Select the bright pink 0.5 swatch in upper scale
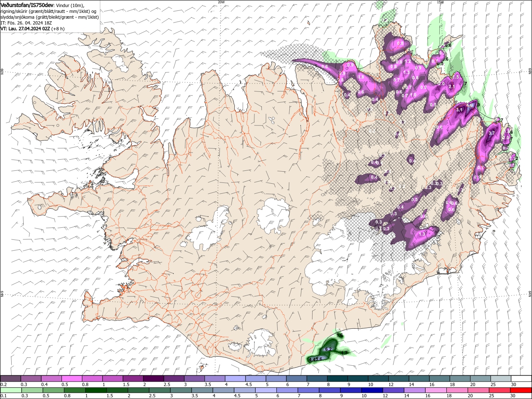The height and width of the screenshot is (399, 532). 72,379
